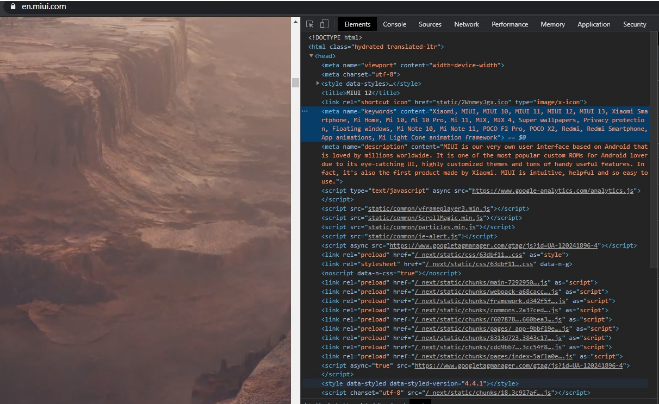
Task: Click the inspect element picker icon
Action: pos(311,24)
